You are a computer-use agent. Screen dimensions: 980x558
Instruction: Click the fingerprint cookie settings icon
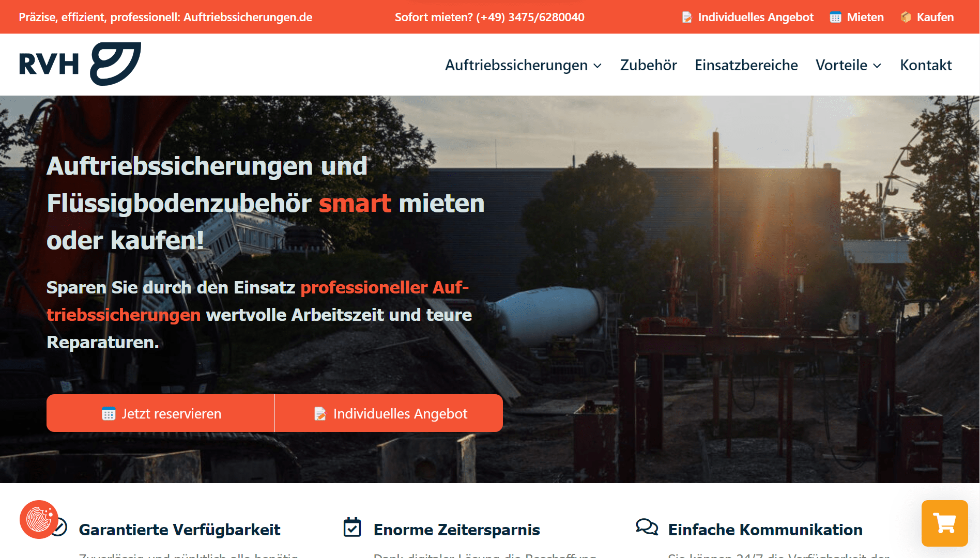[x=39, y=519]
